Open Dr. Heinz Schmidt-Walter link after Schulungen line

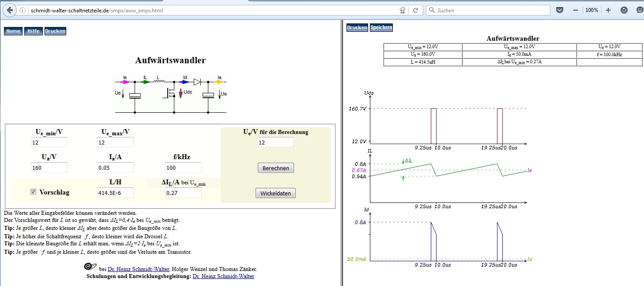[x=223, y=276]
